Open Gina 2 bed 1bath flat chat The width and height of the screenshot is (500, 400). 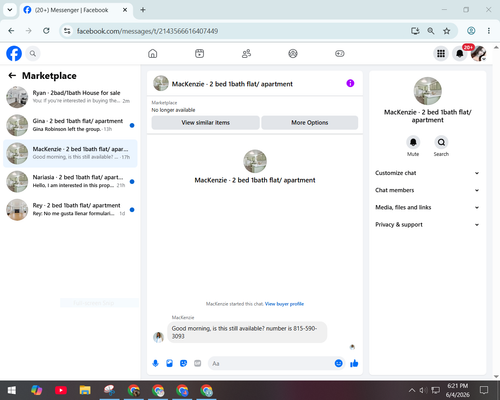[70, 125]
